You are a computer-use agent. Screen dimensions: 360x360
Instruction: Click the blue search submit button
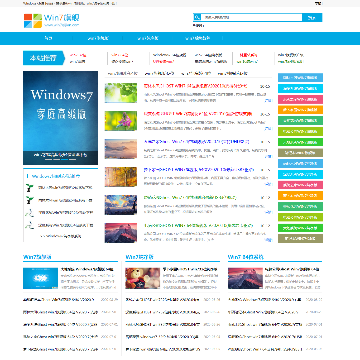[x=312, y=18]
